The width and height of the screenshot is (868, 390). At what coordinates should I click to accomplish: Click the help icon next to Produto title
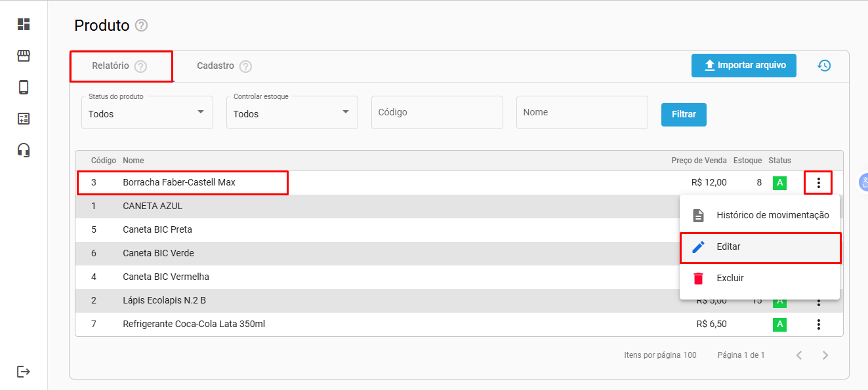(x=141, y=26)
